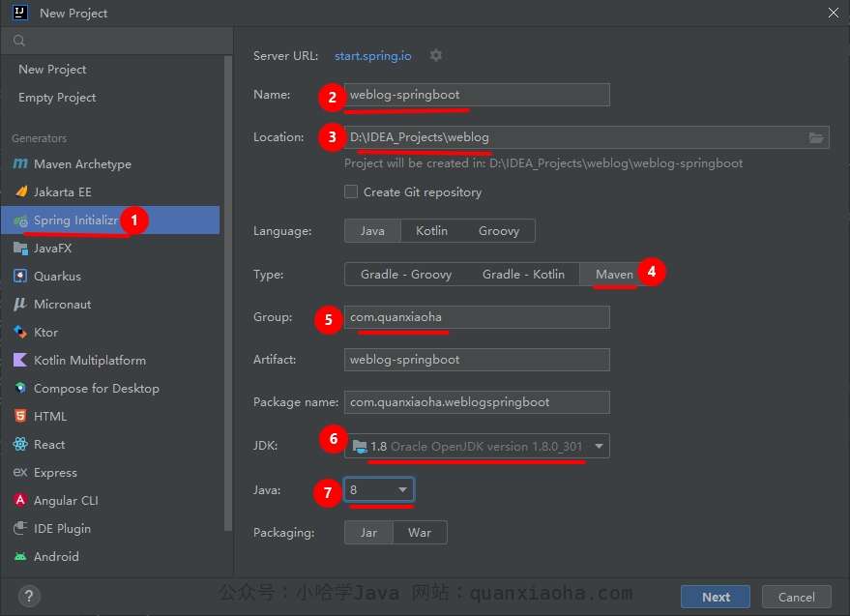Viewport: 850px width, 616px height.
Task: Click the JDK folder icon in combo
Action: click(x=360, y=446)
